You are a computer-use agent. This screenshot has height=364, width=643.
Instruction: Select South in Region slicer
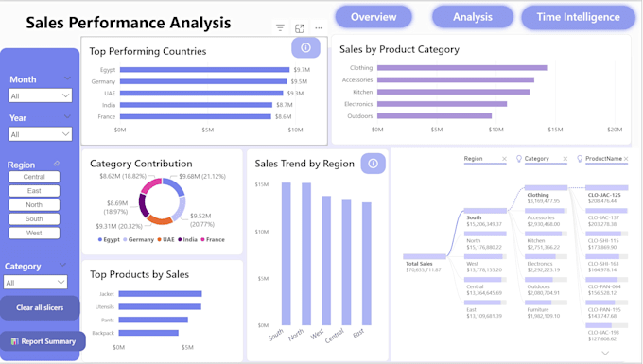pos(34,218)
